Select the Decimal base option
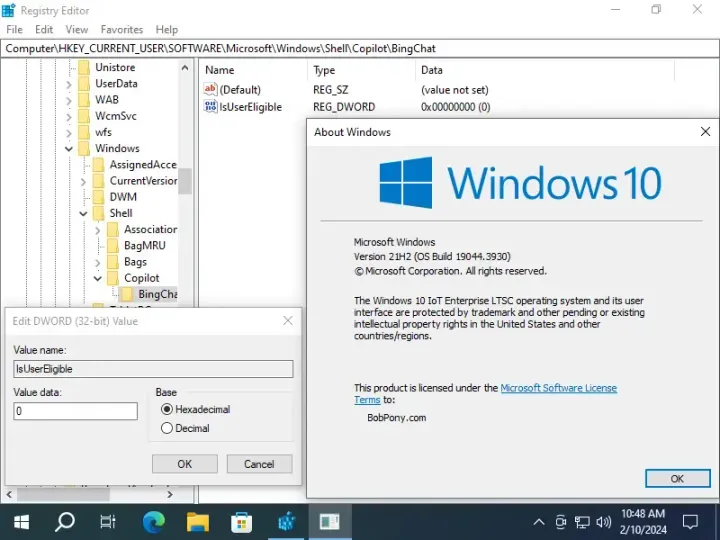This screenshot has width=720, height=540. [167, 428]
